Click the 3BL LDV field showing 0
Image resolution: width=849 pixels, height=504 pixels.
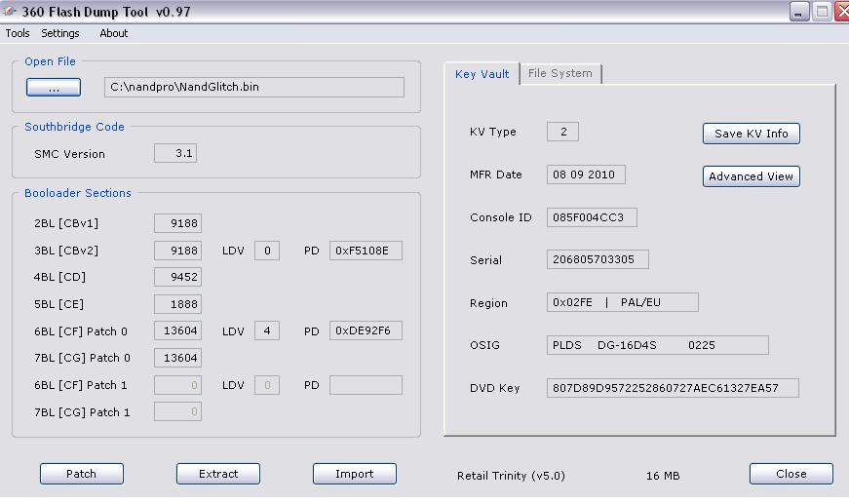267,251
